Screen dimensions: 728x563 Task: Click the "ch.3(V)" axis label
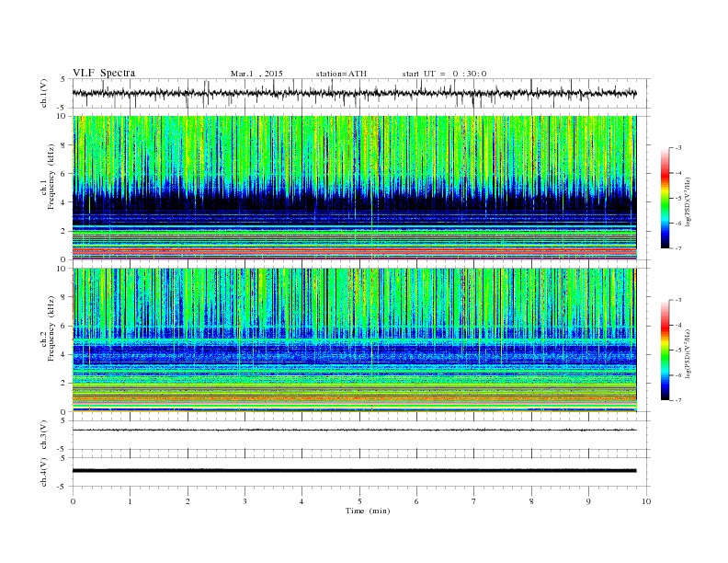[44, 435]
